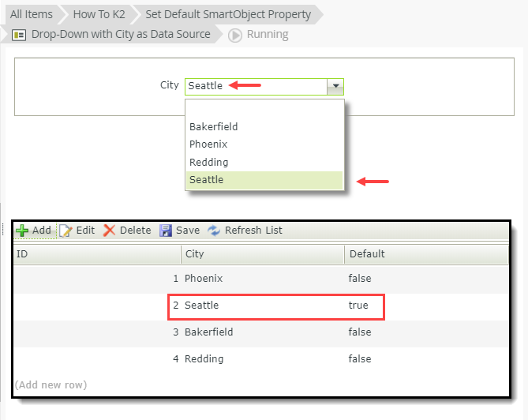Click the floppy disk Save icon
Viewport: 528px width, 420px height.
point(165,231)
